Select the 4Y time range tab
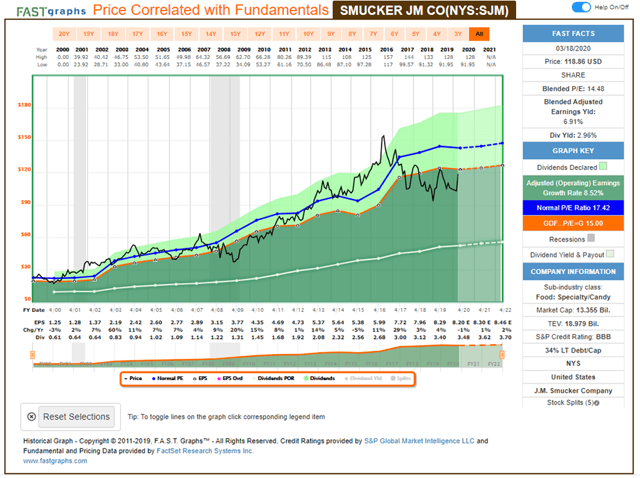 coord(437,34)
